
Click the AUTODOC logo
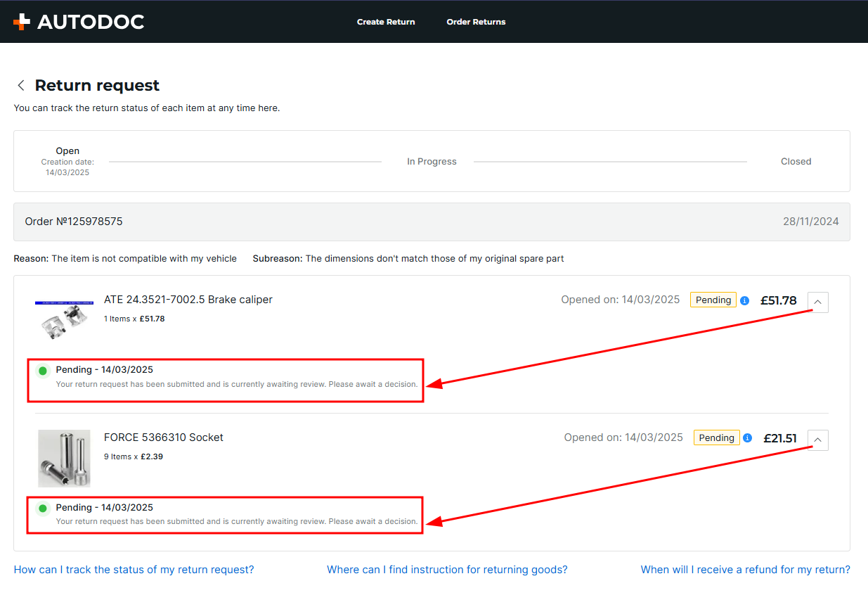[x=78, y=22]
